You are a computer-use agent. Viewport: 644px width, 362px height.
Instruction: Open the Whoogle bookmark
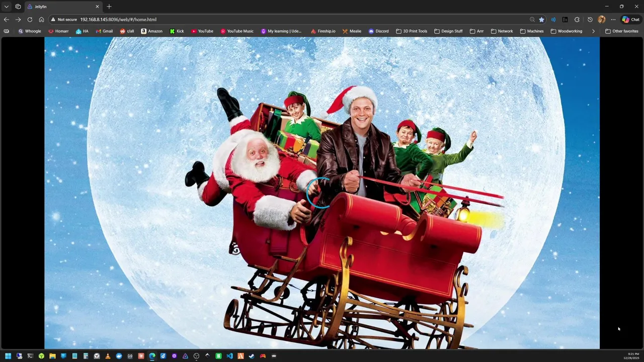30,31
